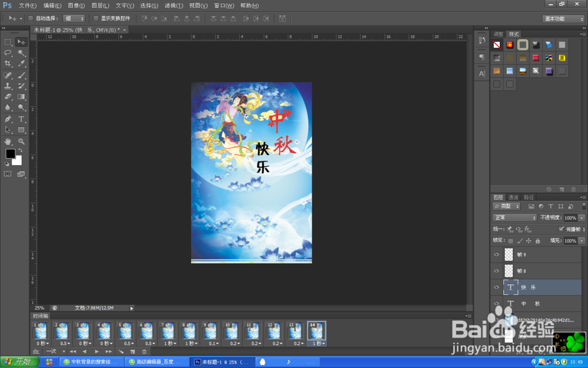Select the Dodge tool
Screen dimensions: 588x368
point(21,107)
